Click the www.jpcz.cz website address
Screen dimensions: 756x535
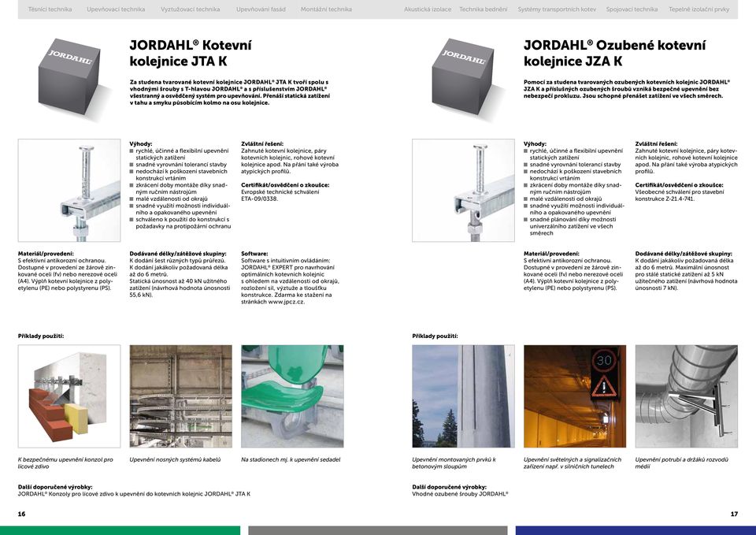click(x=287, y=302)
